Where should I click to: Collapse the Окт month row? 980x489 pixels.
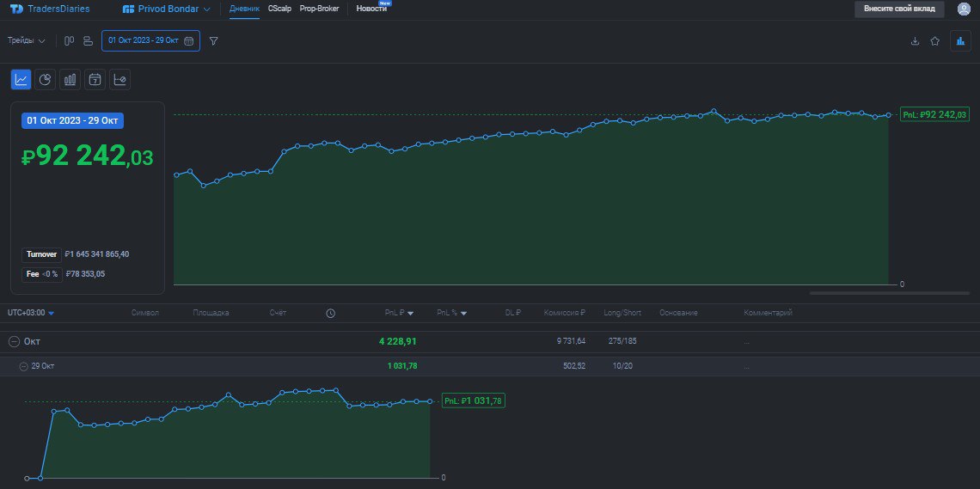point(14,342)
